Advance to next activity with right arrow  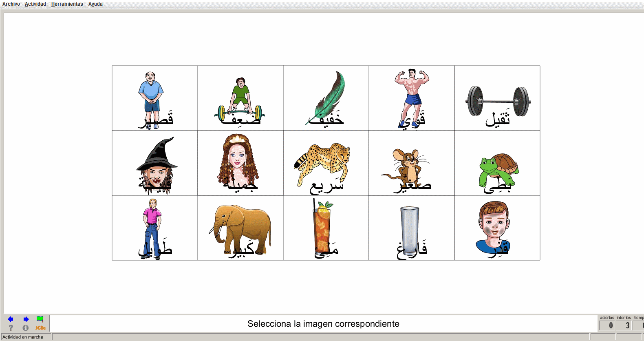click(x=26, y=319)
